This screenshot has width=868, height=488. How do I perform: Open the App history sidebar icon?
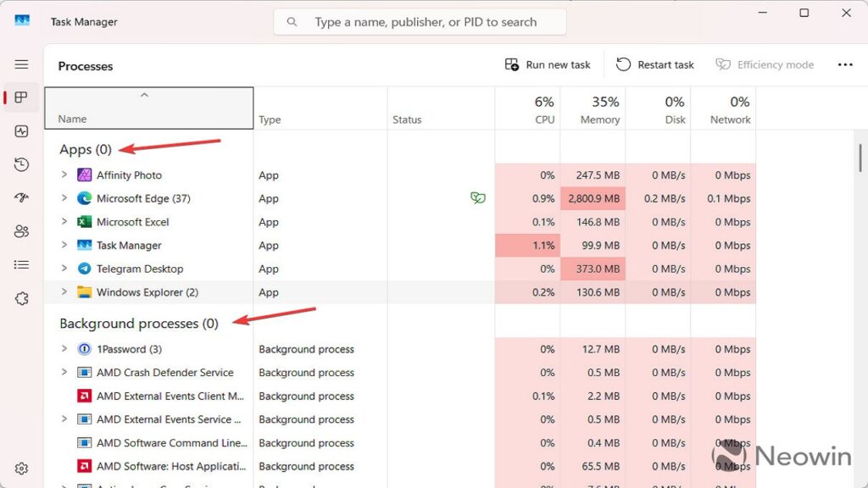(x=21, y=164)
